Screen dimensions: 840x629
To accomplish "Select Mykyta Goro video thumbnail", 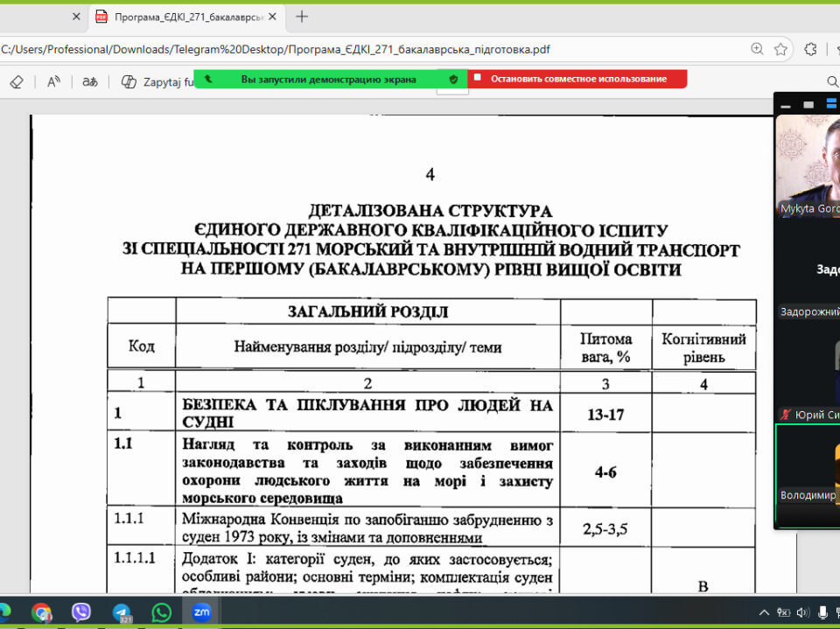I will coord(808,165).
